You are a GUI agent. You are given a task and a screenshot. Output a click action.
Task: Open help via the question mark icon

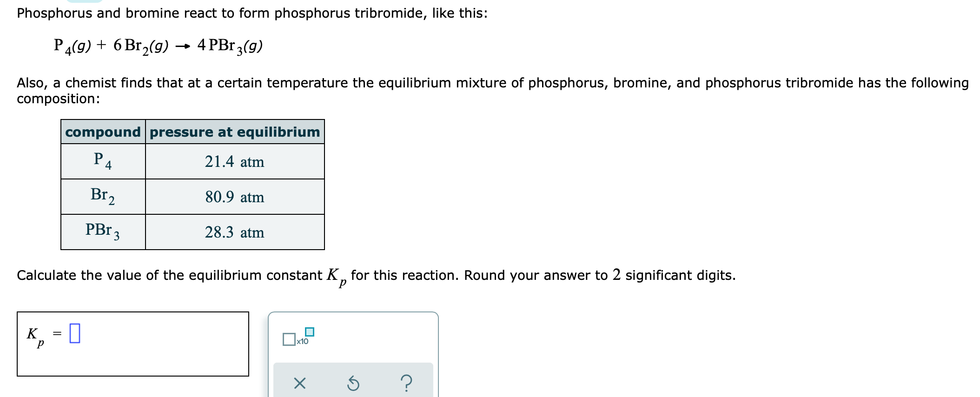pyautogui.click(x=406, y=382)
